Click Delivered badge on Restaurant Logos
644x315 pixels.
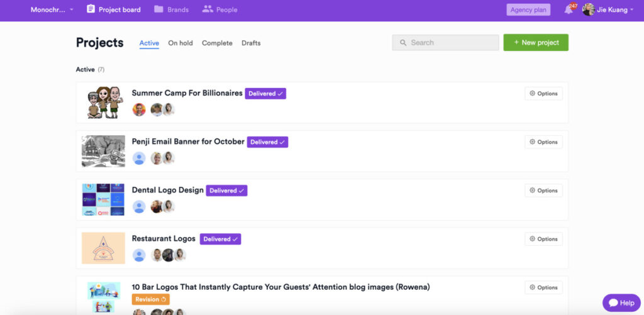[221, 239]
